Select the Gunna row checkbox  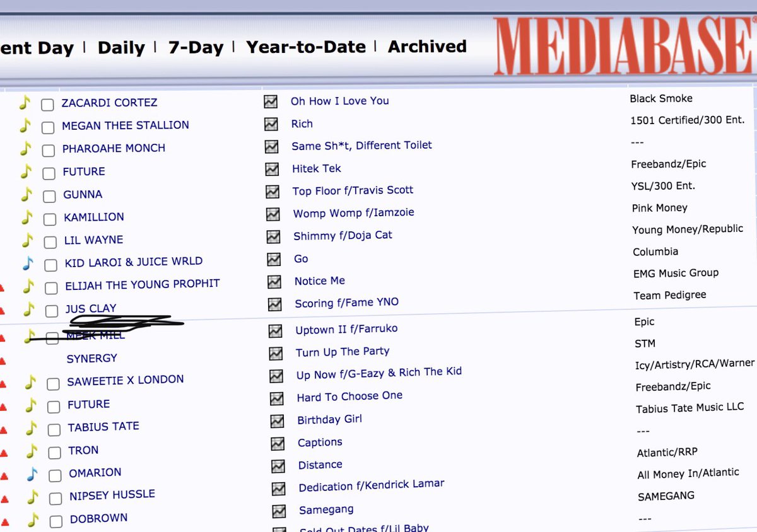49,196
